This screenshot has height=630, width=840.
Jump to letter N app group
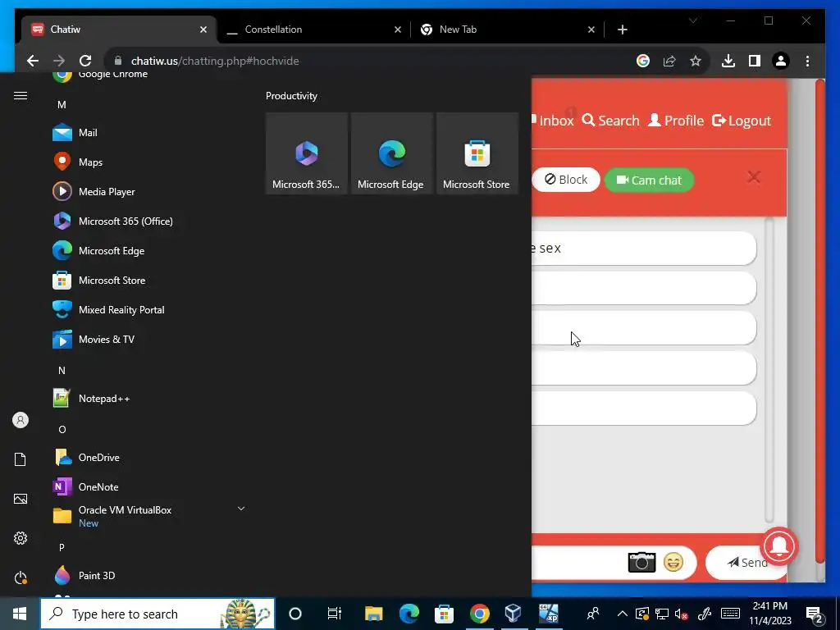coord(62,370)
